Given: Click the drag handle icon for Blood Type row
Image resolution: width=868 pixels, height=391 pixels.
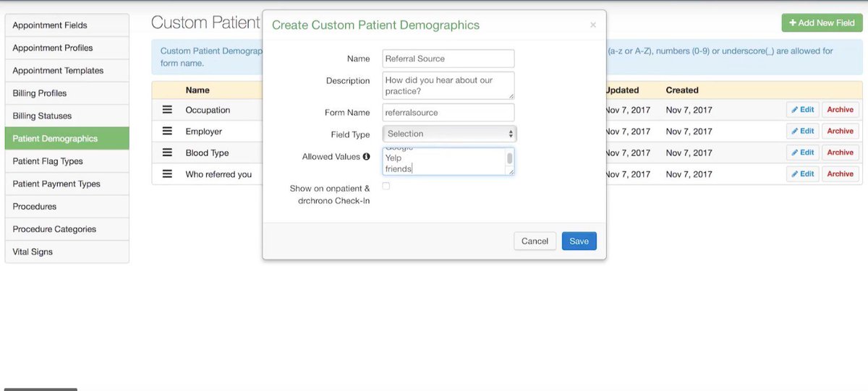Looking at the screenshot, I should pos(167,152).
